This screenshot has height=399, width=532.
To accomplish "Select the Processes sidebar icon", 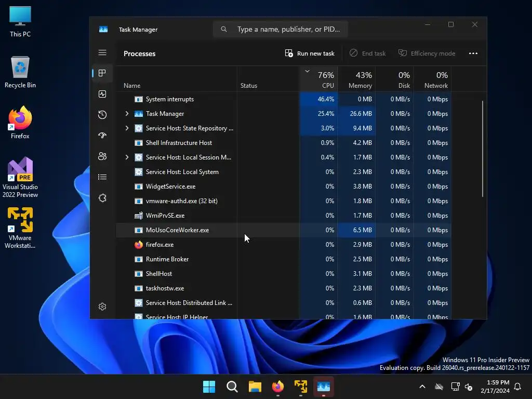I will click(x=102, y=73).
